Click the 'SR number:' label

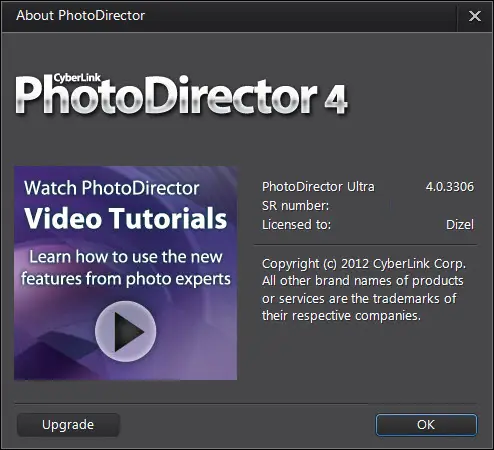tap(295, 206)
